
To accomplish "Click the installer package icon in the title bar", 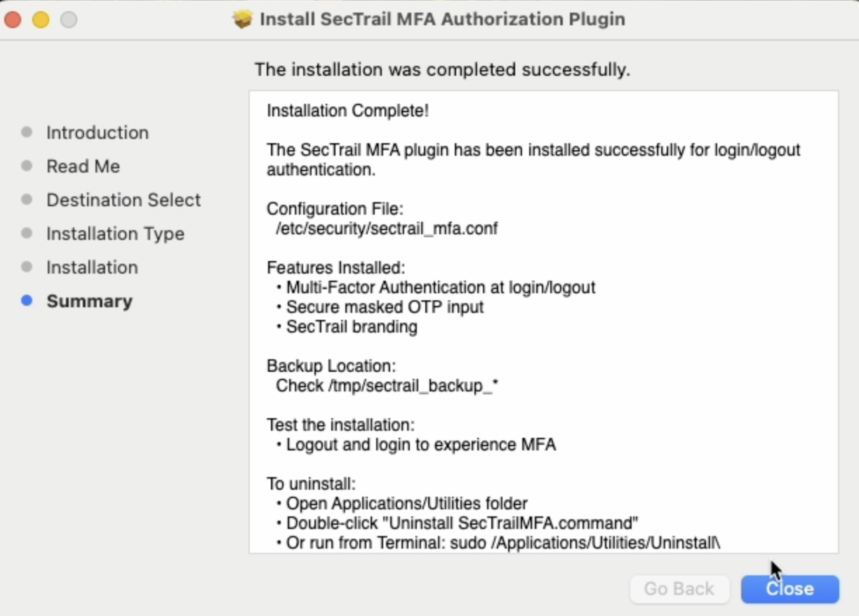I will coord(243,19).
